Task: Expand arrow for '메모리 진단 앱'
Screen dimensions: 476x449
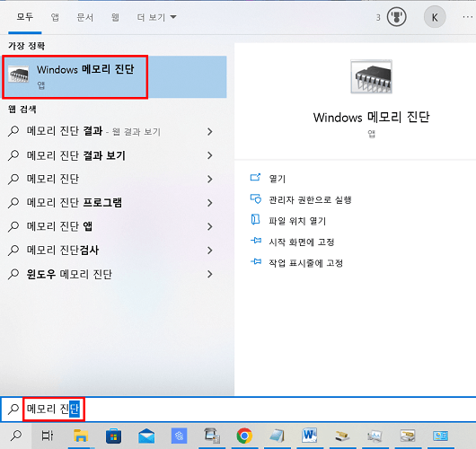Action: click(210, 226)
